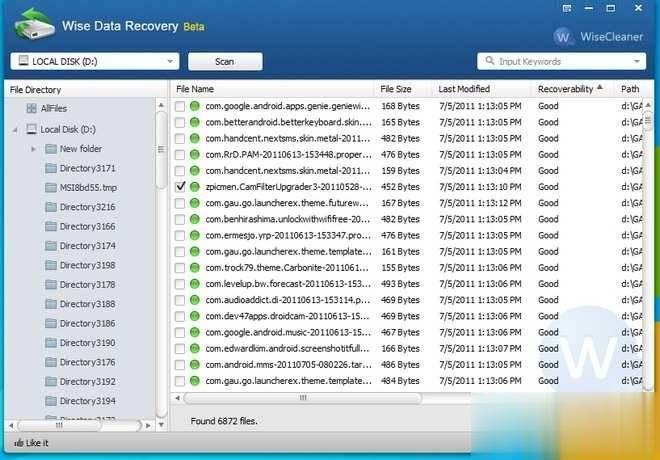Click the File Directory panel header

[x=35, y=90]
